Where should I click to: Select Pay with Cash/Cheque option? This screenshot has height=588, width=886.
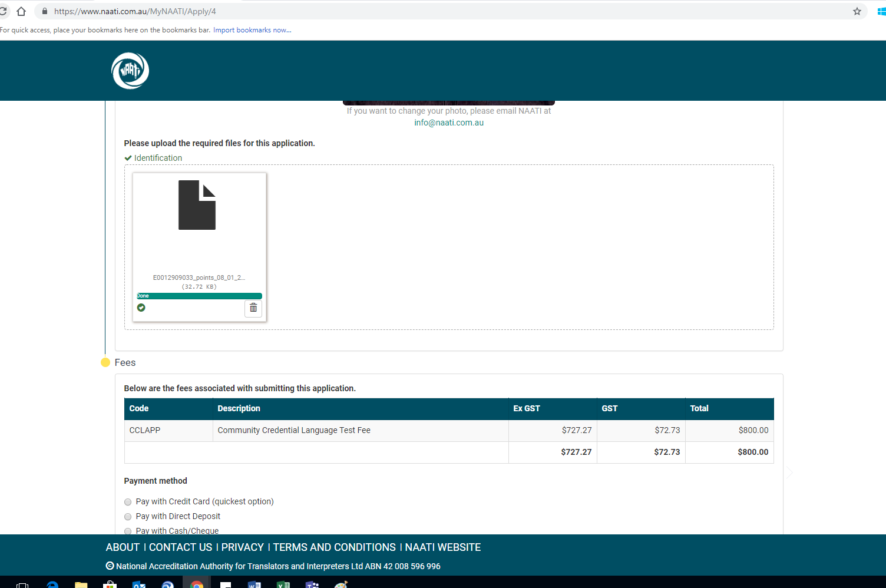[128, 531]
